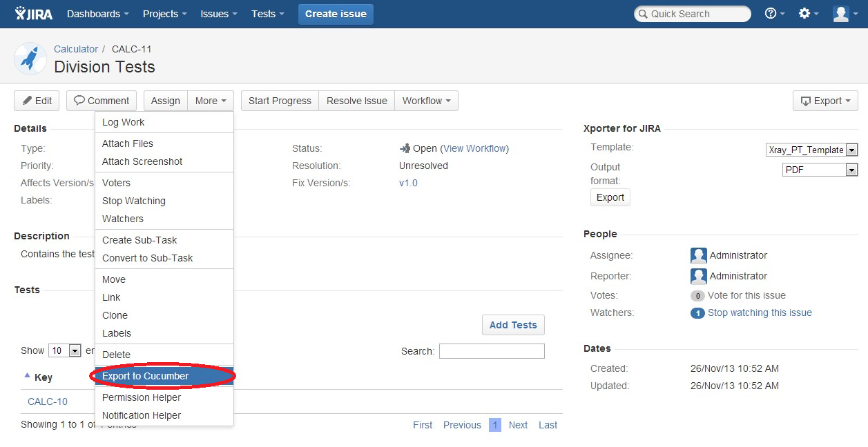Choose Labels from the More menu
868x447 pixels.
click(x=164, y=333)
